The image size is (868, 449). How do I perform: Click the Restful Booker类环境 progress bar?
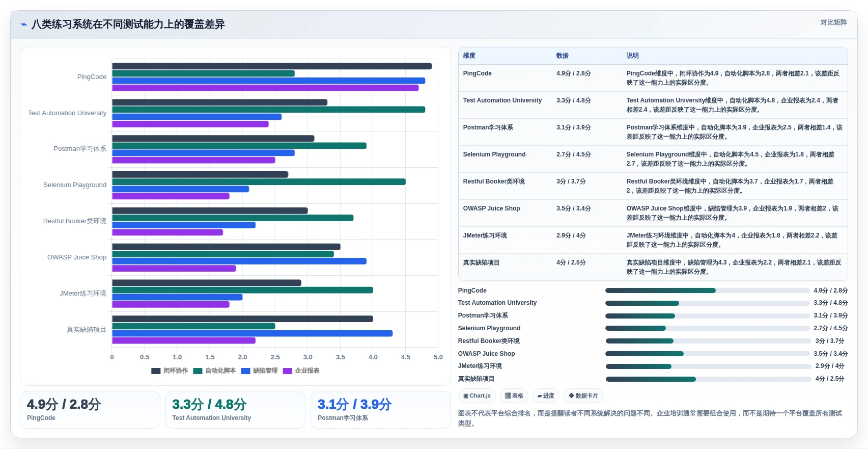pyautogui.click(x=708, y=341)
